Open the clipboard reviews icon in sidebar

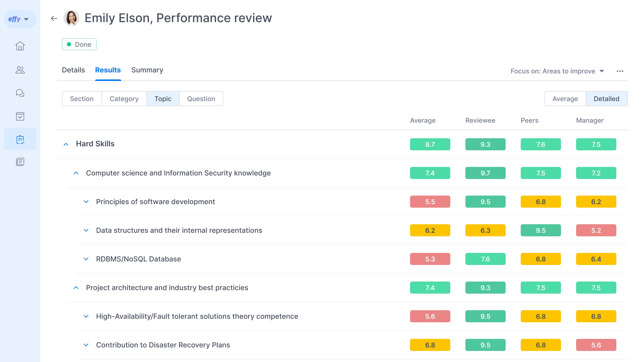tap(20, 140)
